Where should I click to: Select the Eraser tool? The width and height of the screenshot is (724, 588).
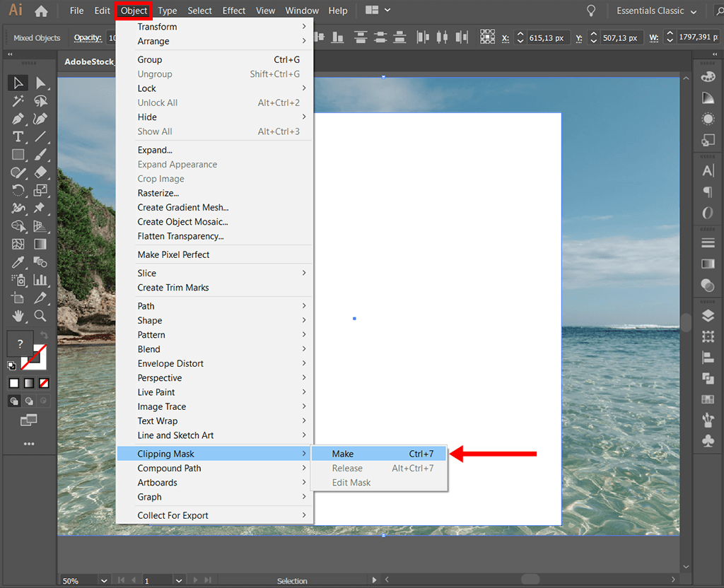[40, 172]
